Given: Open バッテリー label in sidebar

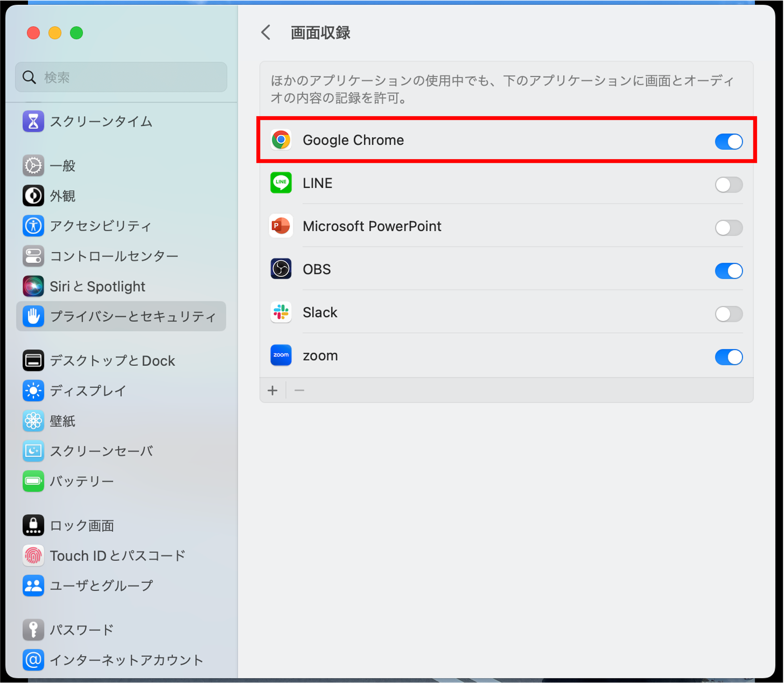Looking at the screenshot, I should [x=82, y=481].
